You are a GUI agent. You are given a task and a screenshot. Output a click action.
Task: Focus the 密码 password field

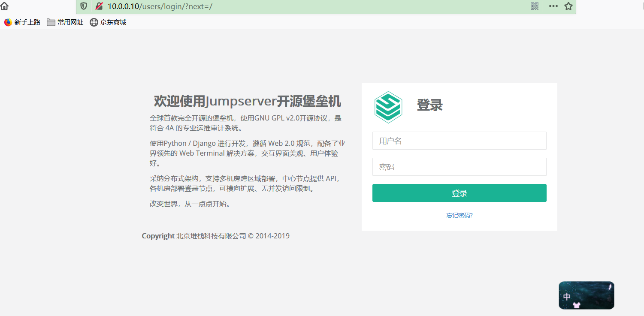(459, 167)
